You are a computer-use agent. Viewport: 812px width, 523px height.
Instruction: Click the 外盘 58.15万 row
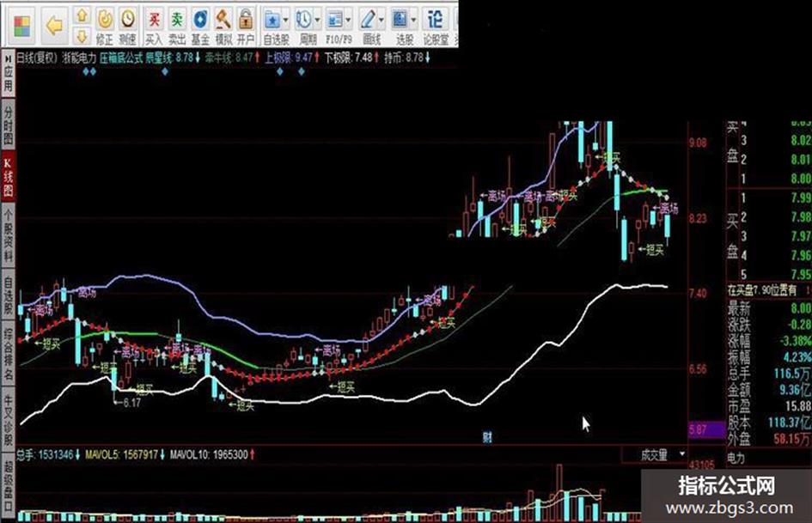(x=769, y=439)
